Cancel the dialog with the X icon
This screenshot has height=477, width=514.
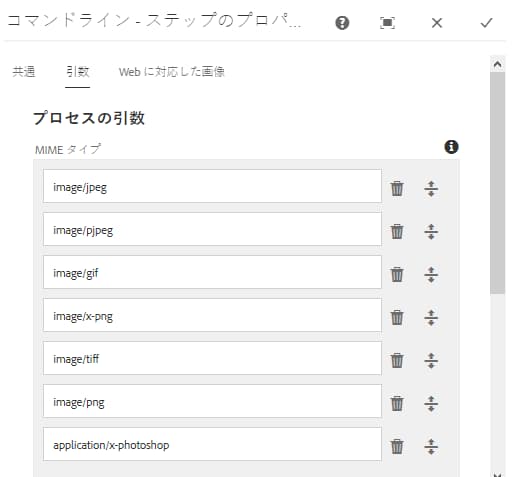437,23
